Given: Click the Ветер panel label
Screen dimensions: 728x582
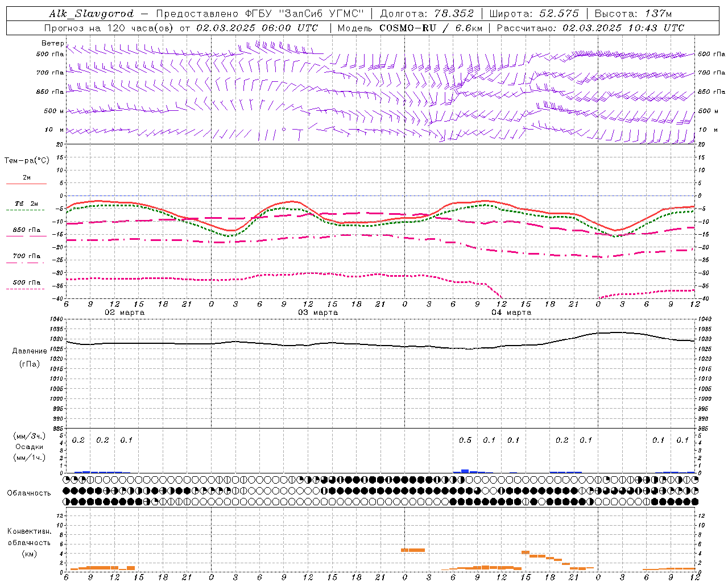Looking at the screenshot, I should pyautogui.click(x=52, y=43).
